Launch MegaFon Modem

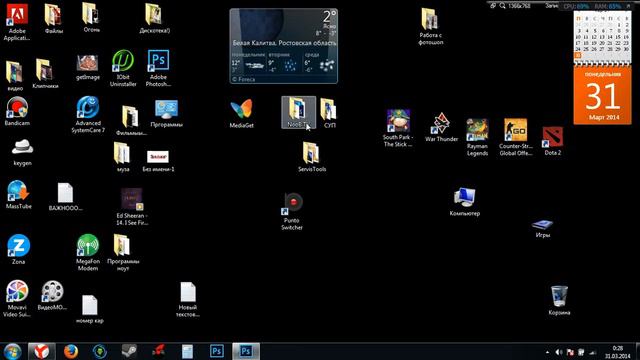tap(87, 253)
